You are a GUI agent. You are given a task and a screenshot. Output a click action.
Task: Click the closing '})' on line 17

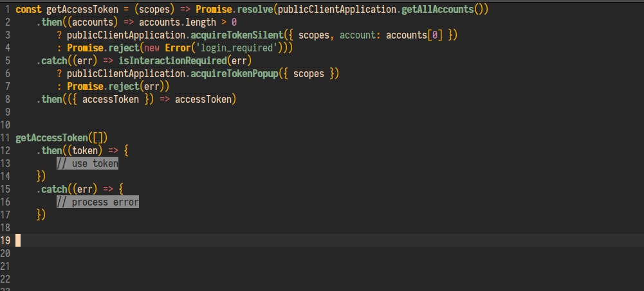click(41, 215)
